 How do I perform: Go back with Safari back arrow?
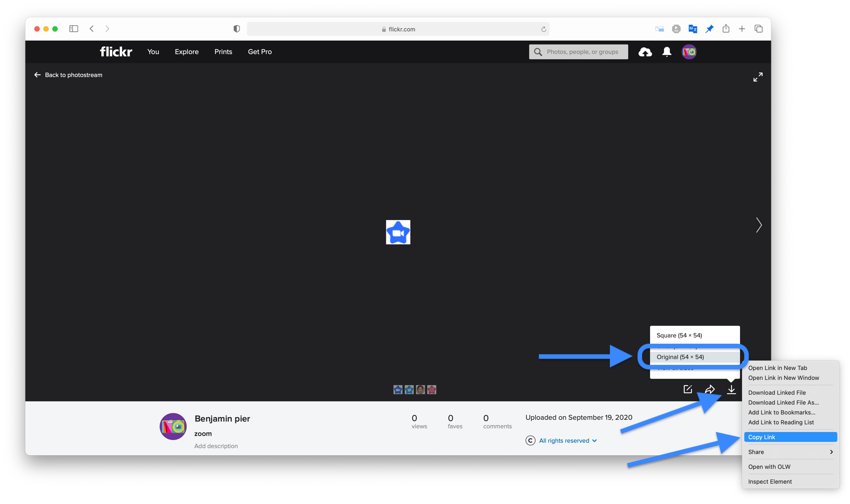[x=92, y=29]
